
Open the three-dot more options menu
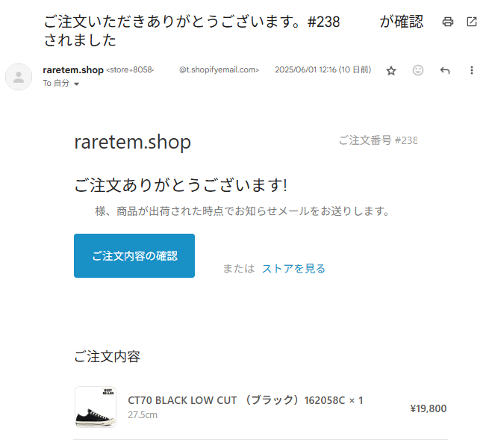(x=472, y=70)
